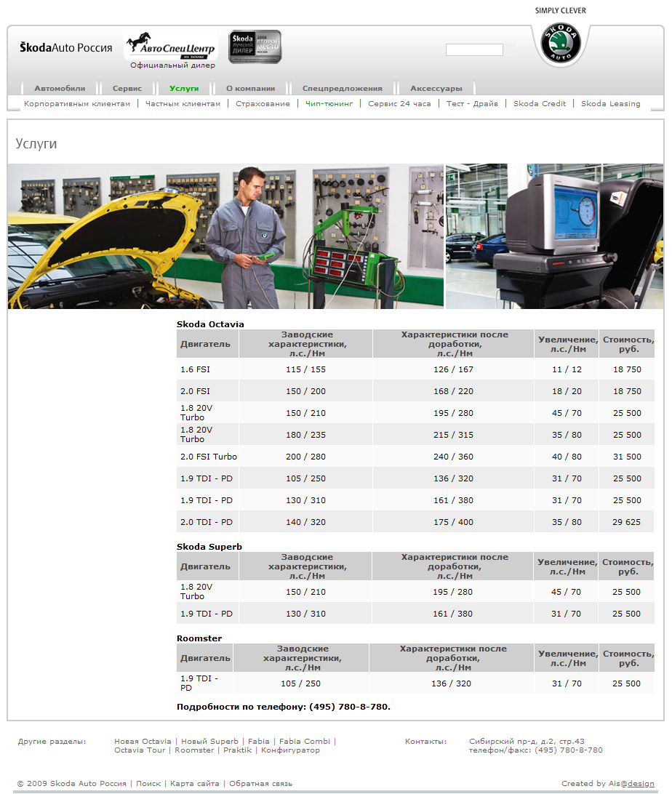672x794 pixels.
Task: Click the Сибирский пр-д address text
Action: tap(527, 742)
